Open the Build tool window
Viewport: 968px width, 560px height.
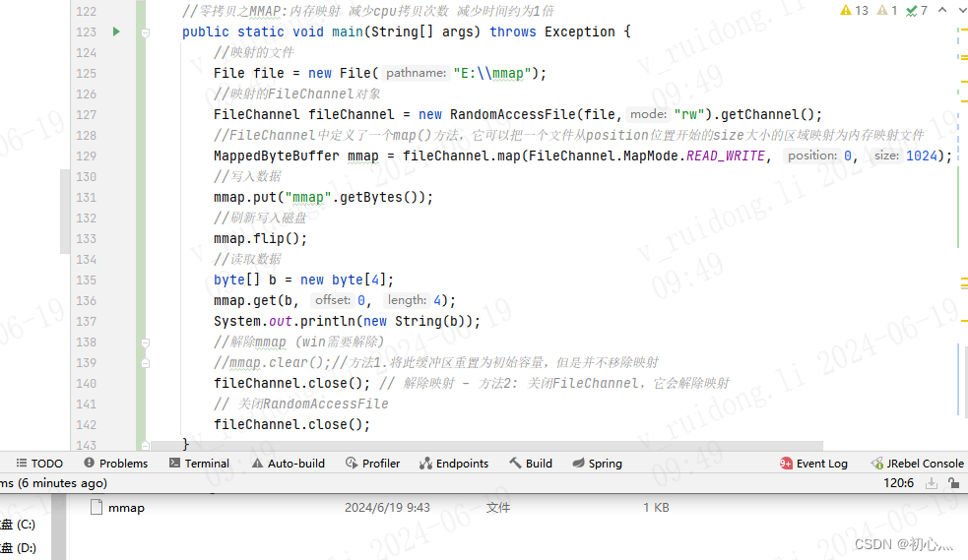tap(531, 464)
